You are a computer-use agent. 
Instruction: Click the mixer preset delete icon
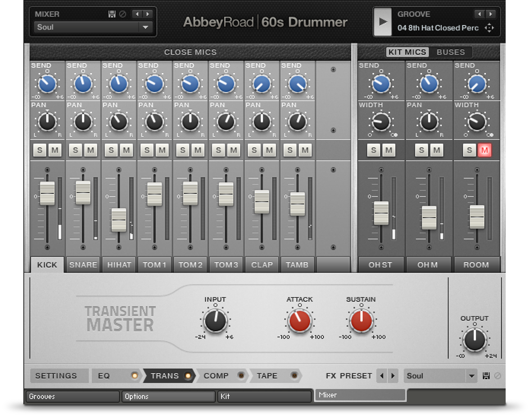pos(123,14)
